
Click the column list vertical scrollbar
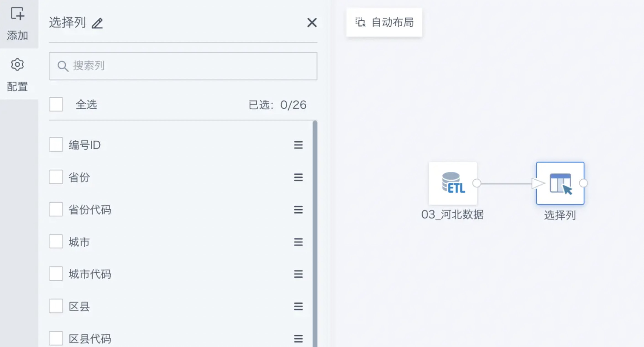315,221
